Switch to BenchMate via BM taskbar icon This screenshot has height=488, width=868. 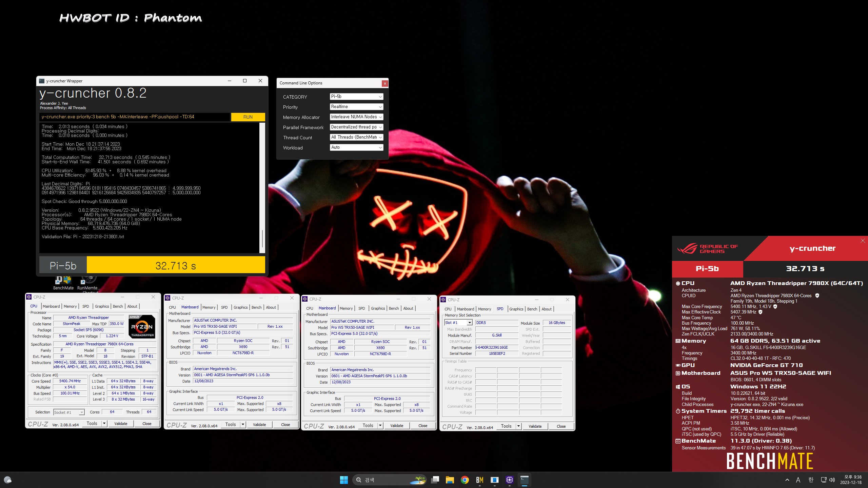tap(480, 480)
